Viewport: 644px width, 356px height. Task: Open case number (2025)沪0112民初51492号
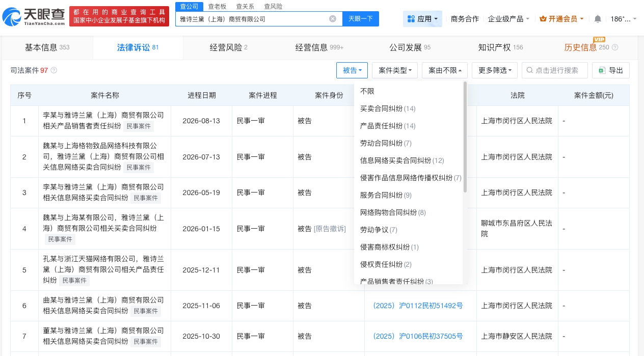[x=418, y=306]
